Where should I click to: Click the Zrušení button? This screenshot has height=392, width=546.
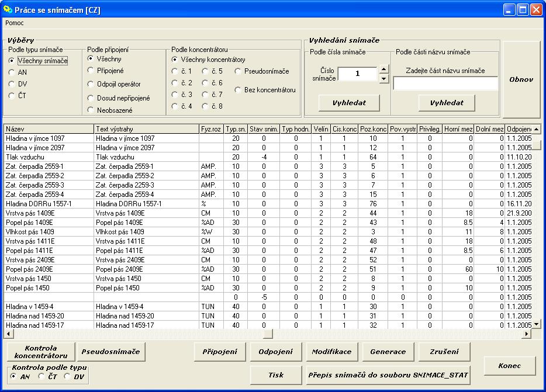click(x=444, y=352)
